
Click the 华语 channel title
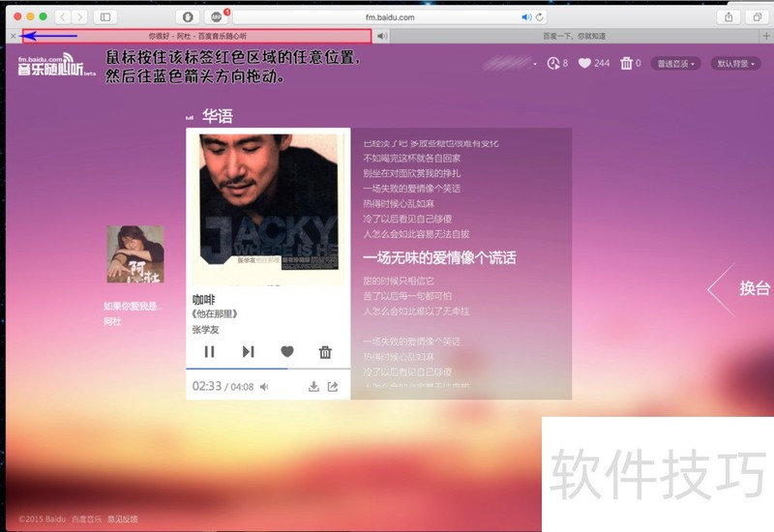(x=217, y=116)
